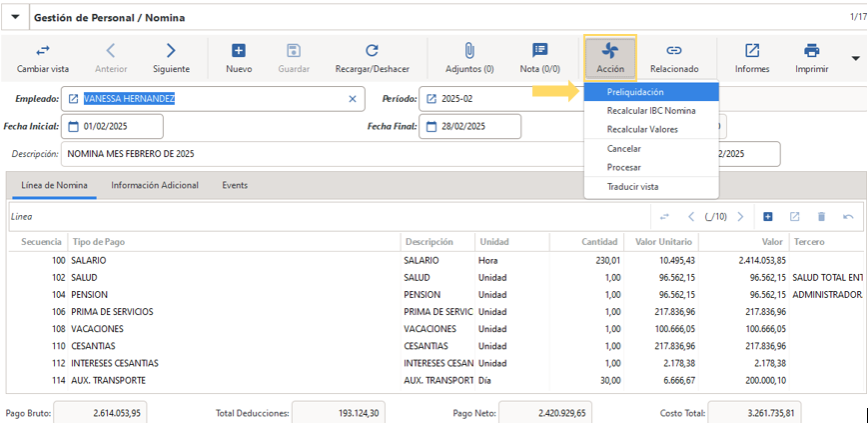Viewport: 868px width, 423px height.
Task: Undo icon in Línea toolbar
Action: pyautogui.click(x=848, y=217)
